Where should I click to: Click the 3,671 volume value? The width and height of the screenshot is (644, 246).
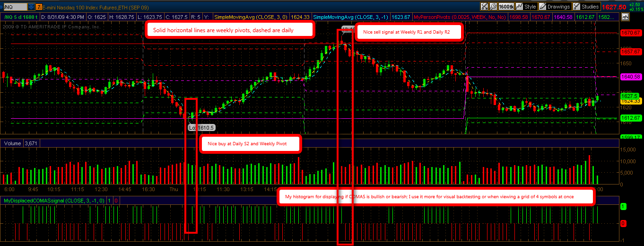[x=32, y=143]
